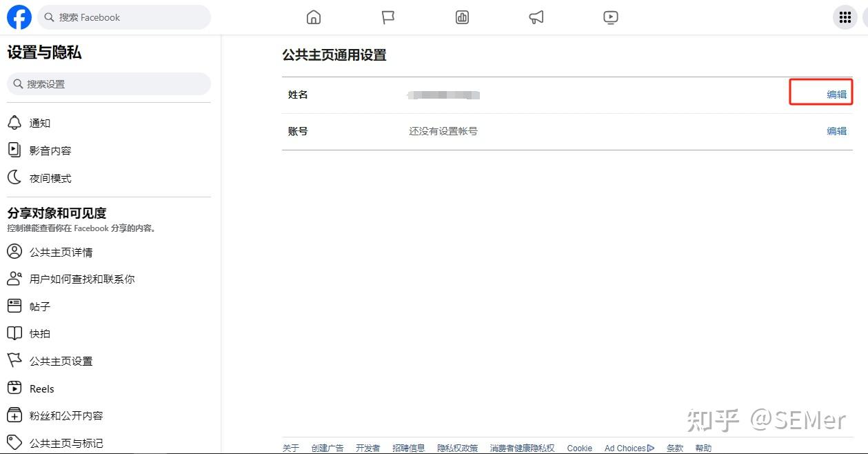Open the Home icon in top navigation
Image resolution: width=868 pixels, height=454 pixels.
(x=314, y=17)
